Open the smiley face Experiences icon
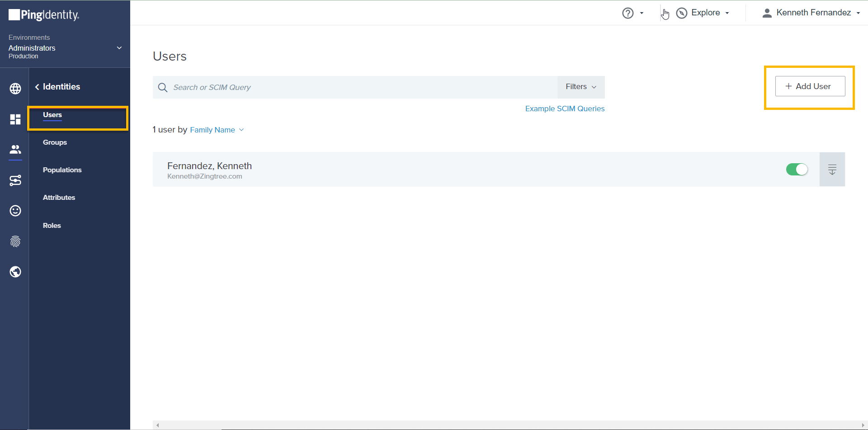Viewport: 868px width, 430px height. pyautogui.click(x=15, y=211)
